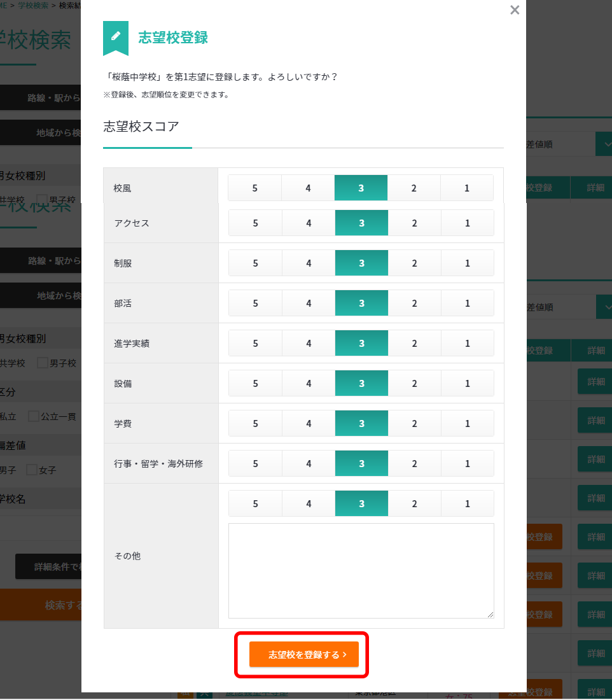This screenshot has width=612, height=700.
Task: Select score 3 for 学費
Action: click(361, 424)
